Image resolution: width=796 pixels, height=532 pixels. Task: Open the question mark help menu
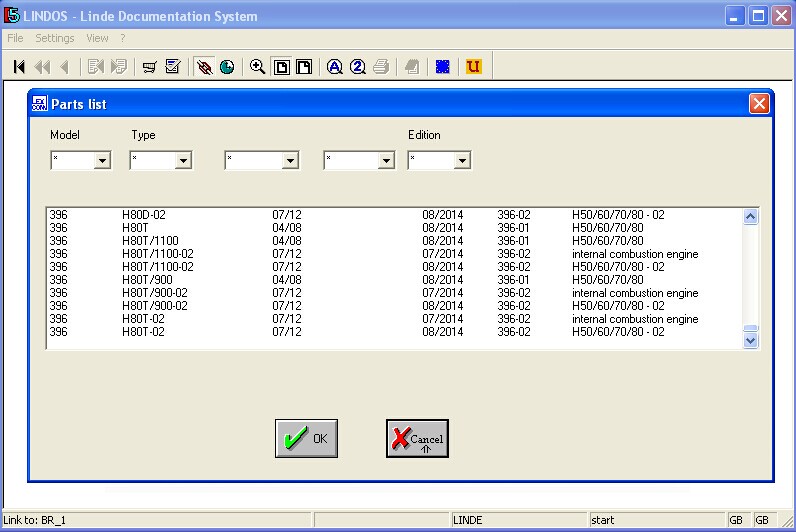coord(123,38)
